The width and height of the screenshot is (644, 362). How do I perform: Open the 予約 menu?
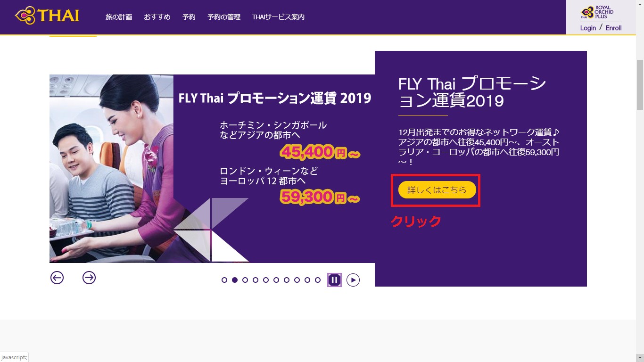189,17
